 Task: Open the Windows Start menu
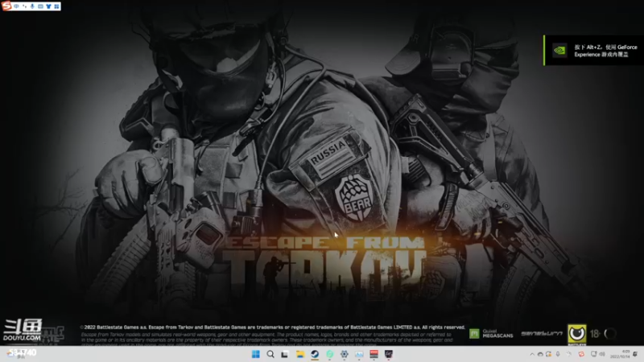click(x=255, y=354)
